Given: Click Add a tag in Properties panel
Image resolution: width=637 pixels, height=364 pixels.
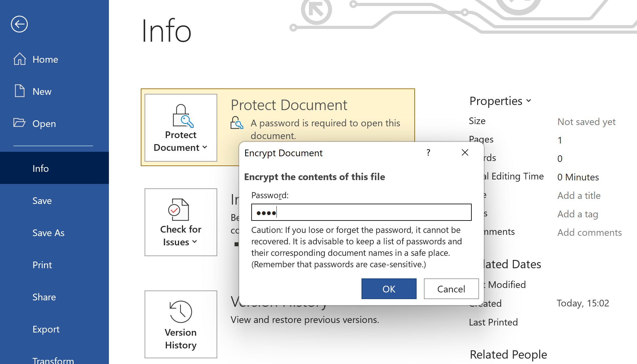Looking at the screenshot, I should (x=578, y=214).
